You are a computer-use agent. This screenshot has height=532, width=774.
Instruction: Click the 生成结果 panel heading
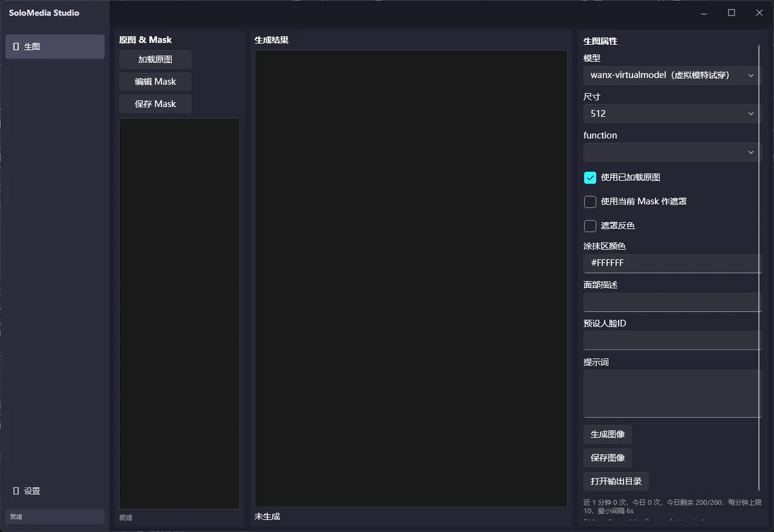272,41
